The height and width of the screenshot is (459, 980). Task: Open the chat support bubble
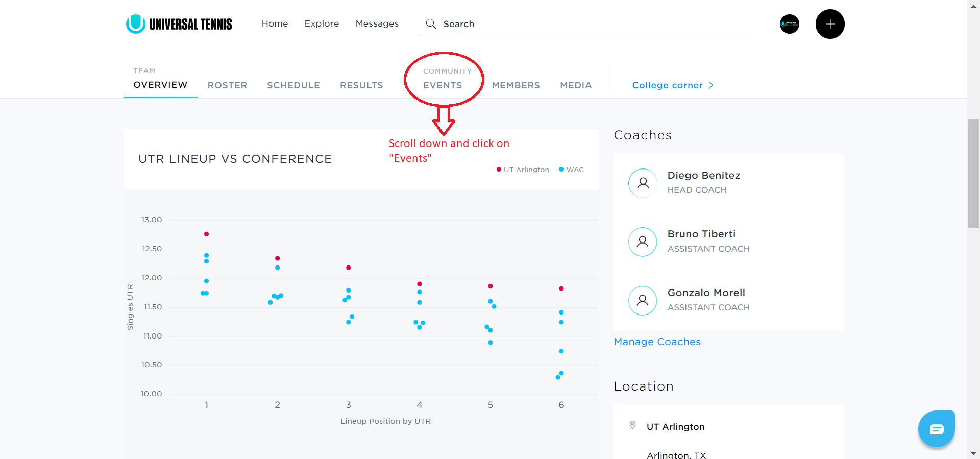click(x=936, y=429)
